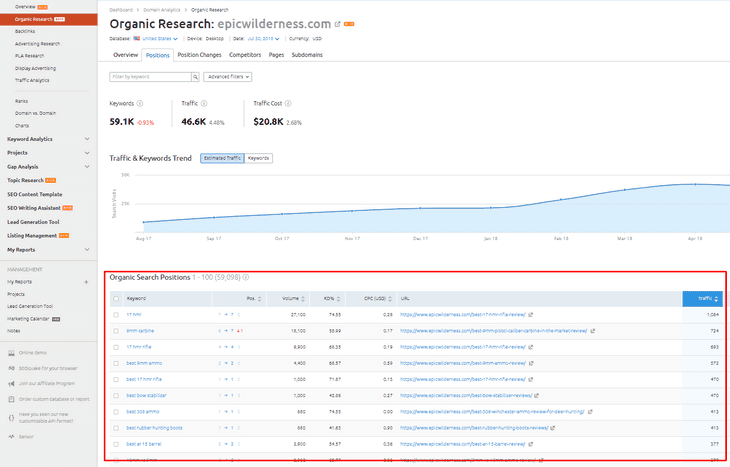
Task: Sort table by Pos. column arrows
Action: pyautogui.click(x=259, y=299)
